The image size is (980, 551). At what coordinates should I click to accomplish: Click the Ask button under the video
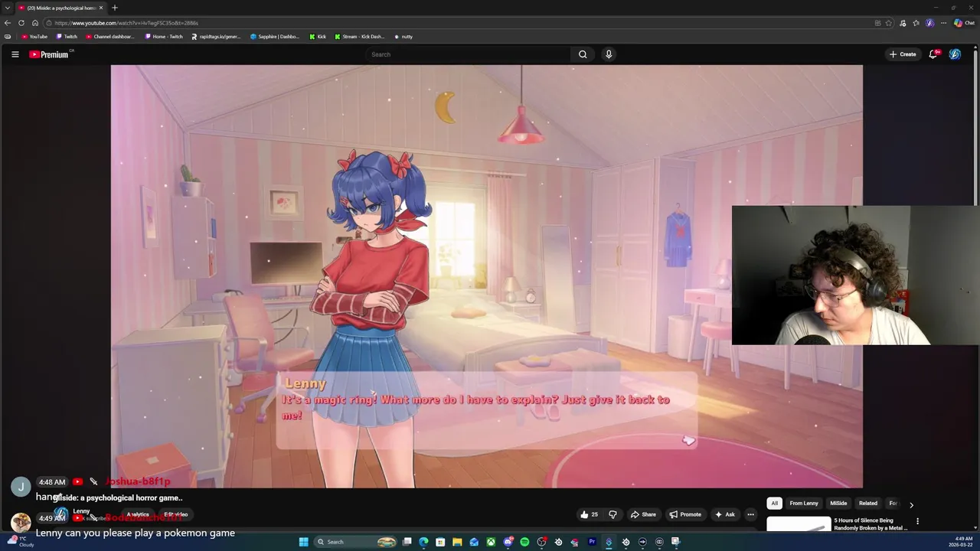pos(724,514)
